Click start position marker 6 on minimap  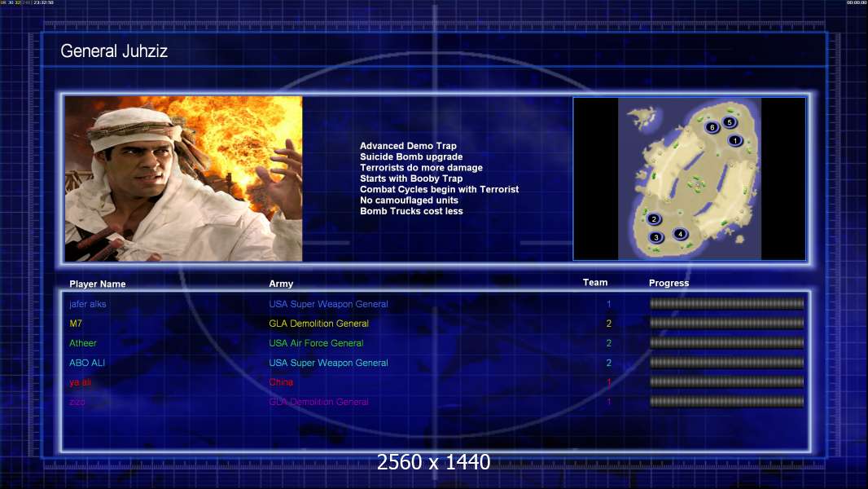(x=712, y=127)
